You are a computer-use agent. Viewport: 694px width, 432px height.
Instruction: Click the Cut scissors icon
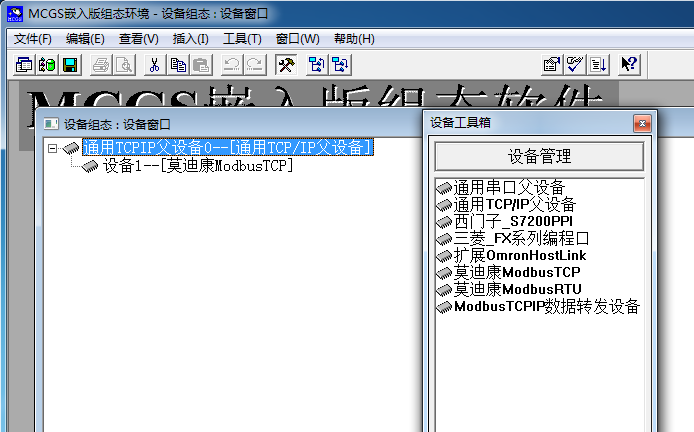click(x=155, y=65)
